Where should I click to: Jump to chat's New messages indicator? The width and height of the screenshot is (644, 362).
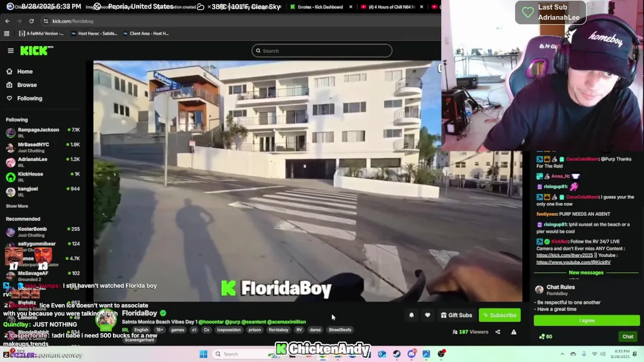pyautogui.click(x=586, y=273)
